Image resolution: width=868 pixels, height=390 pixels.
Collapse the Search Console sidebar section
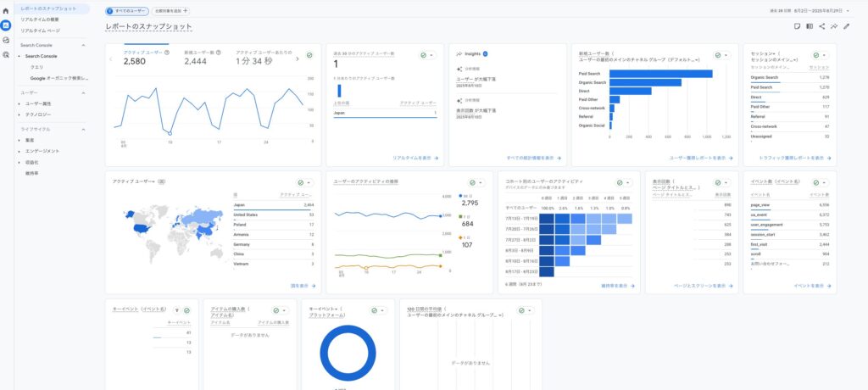(x=83, y=44)
